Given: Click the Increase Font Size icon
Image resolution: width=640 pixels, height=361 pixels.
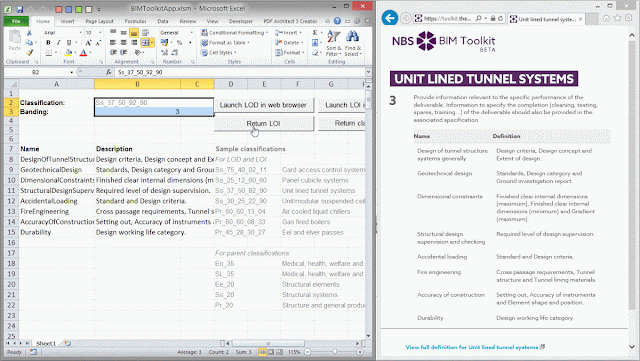Looking at the screenshot, I should point(88,42).
